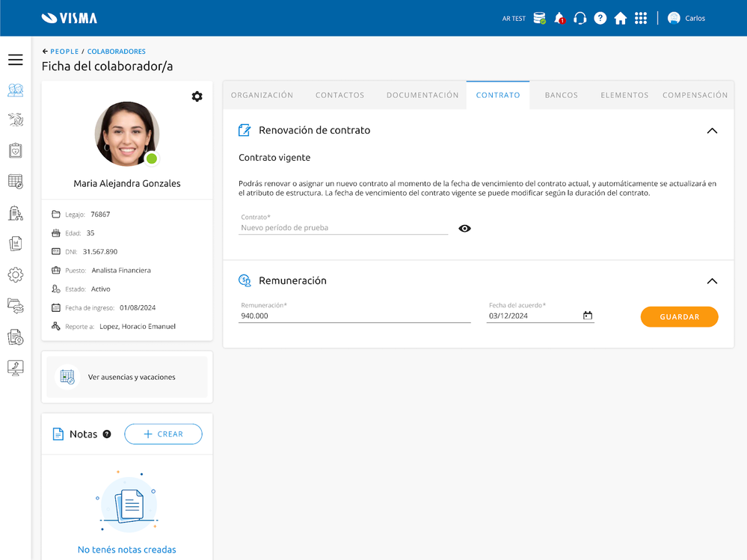The width and height of the screenshot is (747, 560).
Task: Go to home via house icon
Action: coord(620,18)
